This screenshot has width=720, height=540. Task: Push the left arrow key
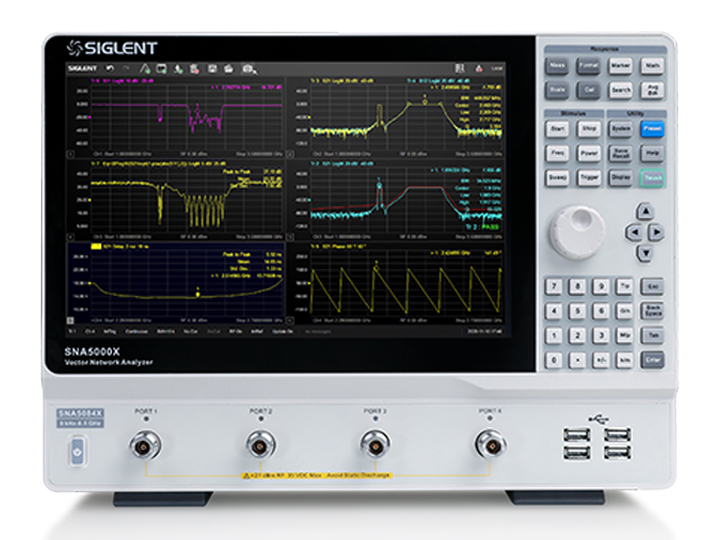click(x=634, y=232)
